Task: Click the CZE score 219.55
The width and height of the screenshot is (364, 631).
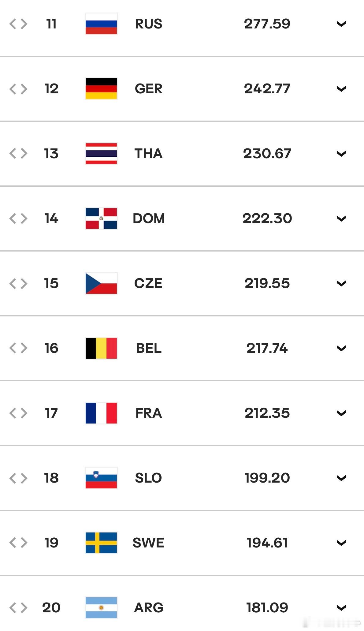Action: click(x=267, y=283)
